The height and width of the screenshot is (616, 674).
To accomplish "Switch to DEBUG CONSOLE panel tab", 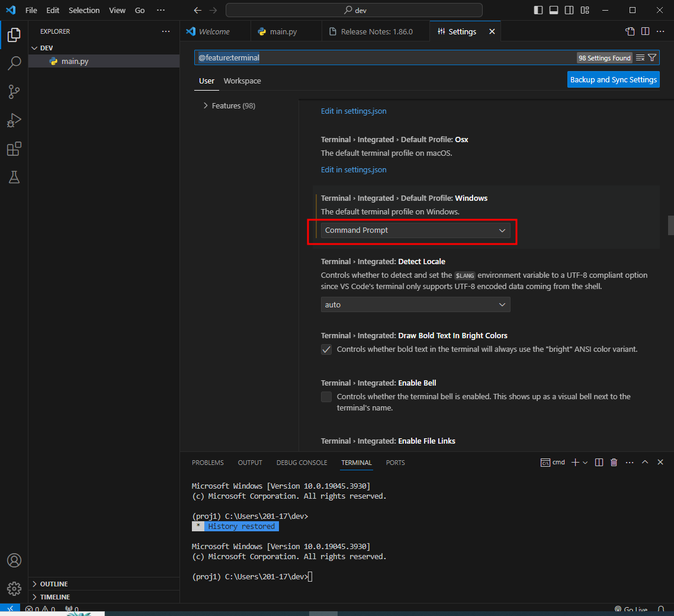I will tap(301, 463).
